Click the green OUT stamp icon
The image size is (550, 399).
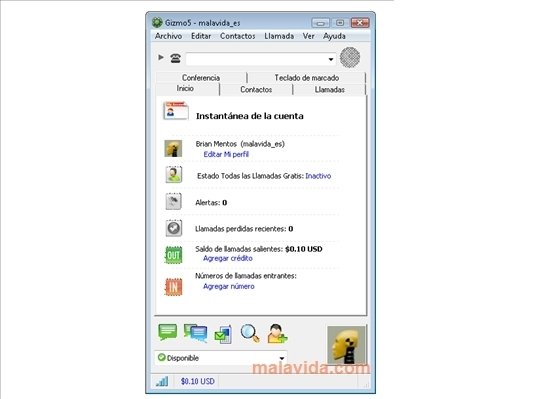pyautogui.click(x=174, y=255)
